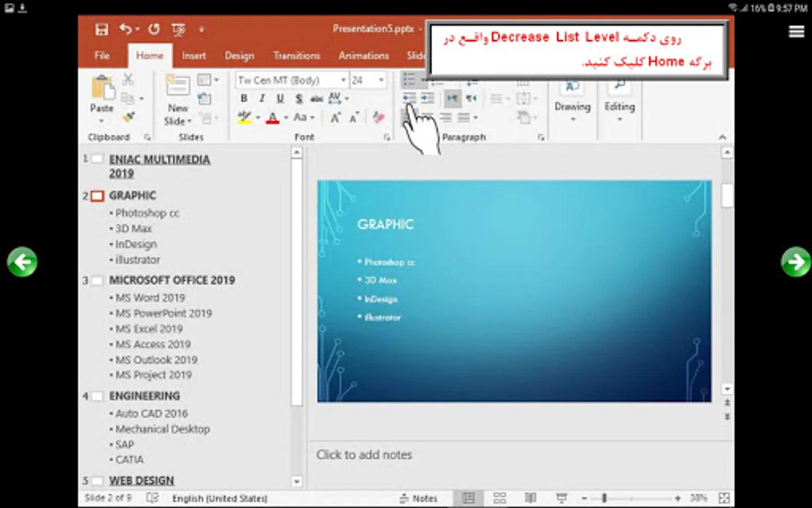
Task: Open the slide Layout dropdown
Action: [x=208, y=80]
